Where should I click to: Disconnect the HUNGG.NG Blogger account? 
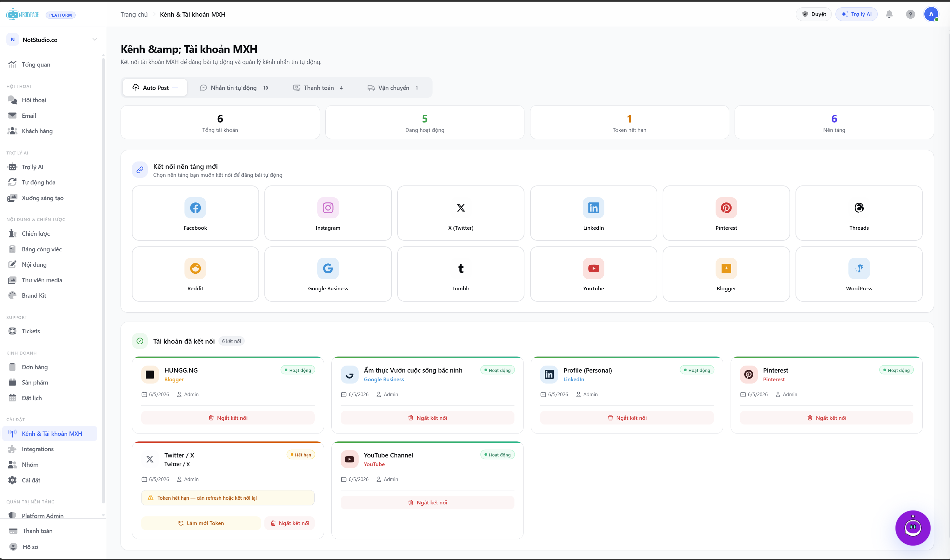pos(228,418)
